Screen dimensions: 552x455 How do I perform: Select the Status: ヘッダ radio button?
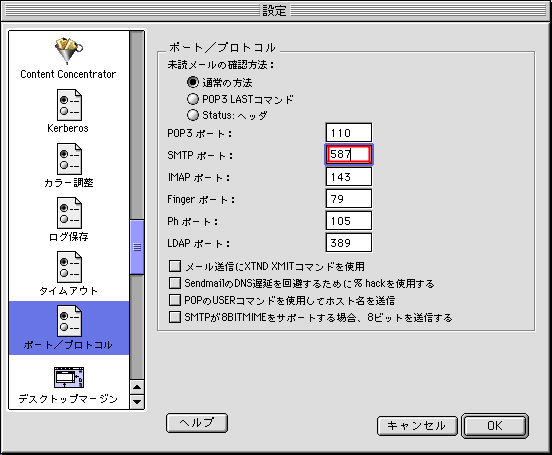pos(193,115)
